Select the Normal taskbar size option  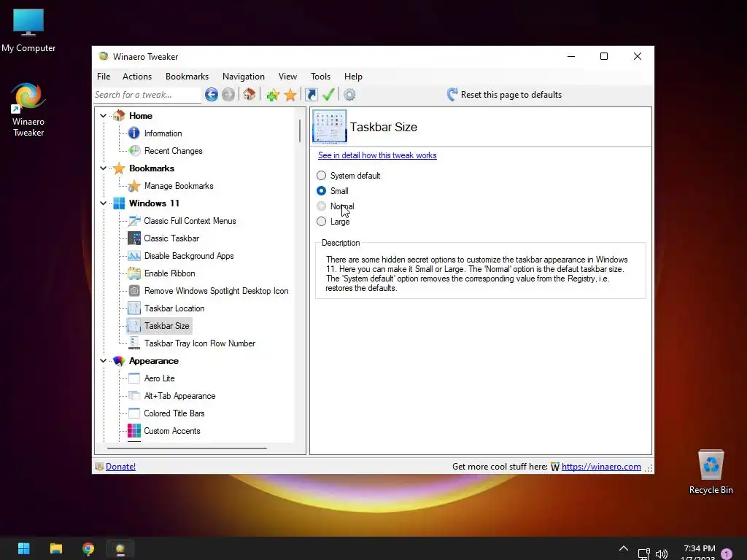click(x=322, y=206)
